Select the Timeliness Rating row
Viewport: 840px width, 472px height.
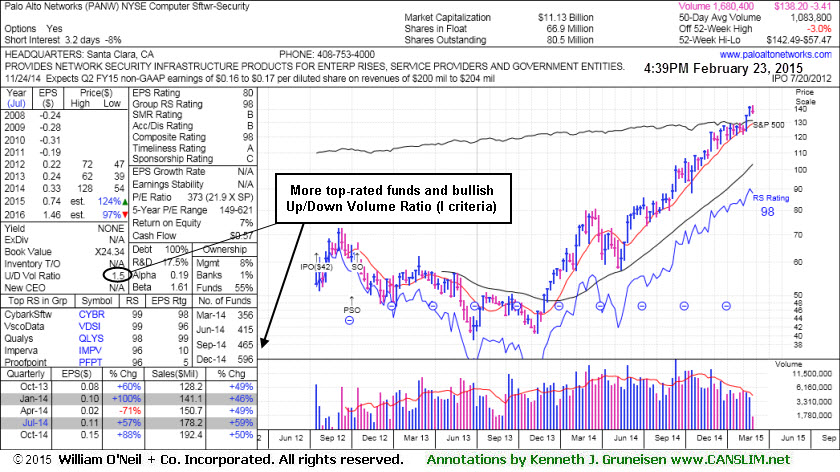pyautogui.click(x=193, y=148)
